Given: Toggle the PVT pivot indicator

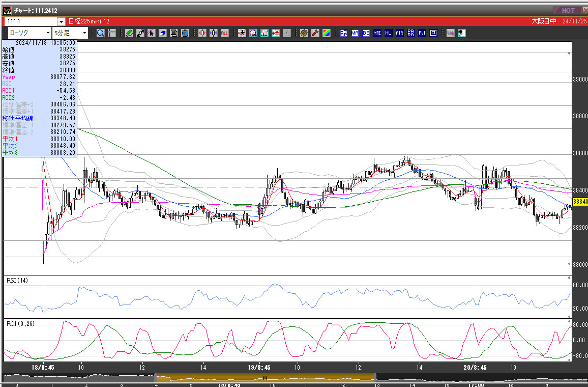Looking at the screenshot, I should click(422, 33).
